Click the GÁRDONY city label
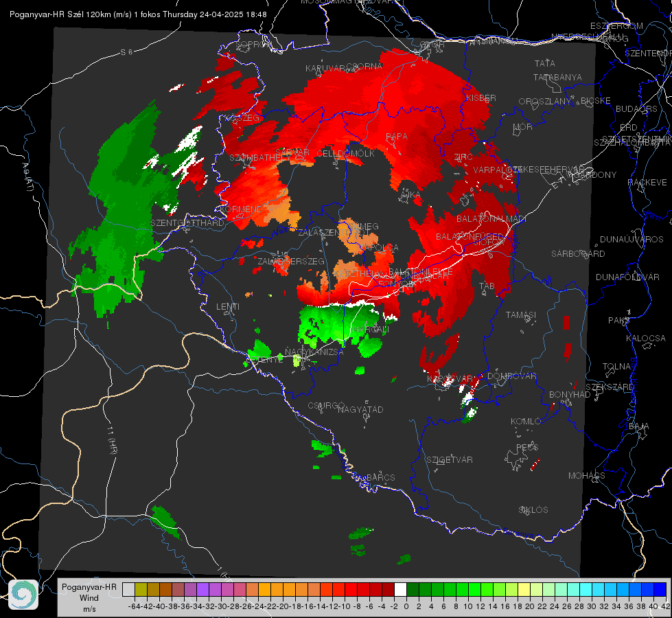 (x=596, y=175)
